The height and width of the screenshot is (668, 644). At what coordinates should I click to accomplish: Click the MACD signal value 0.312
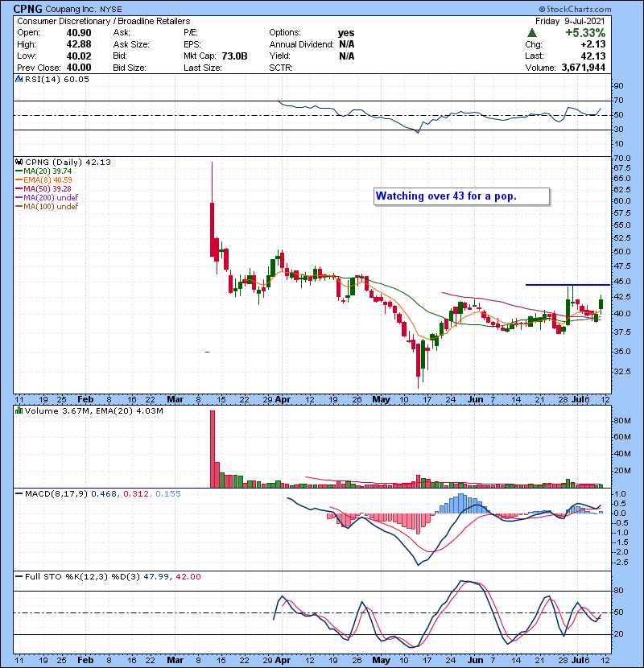click(x=136, y=494)
